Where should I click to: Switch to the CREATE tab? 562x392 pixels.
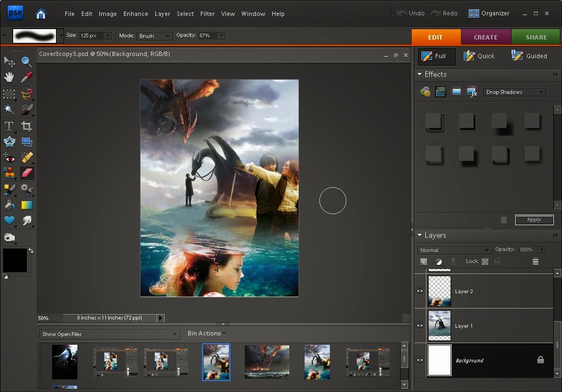pyautogui.click(x=485, y=37)
